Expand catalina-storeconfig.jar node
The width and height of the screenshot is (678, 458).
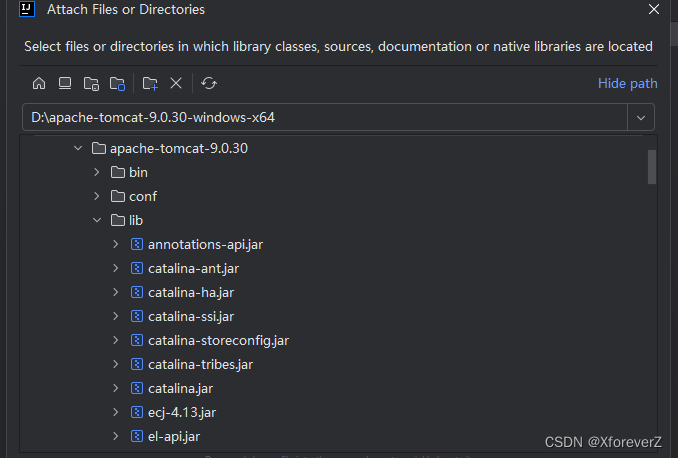tap(115, 340)
